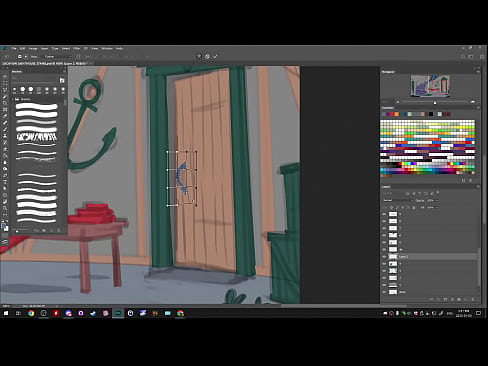The height and width of the screenshot is (366, 488).
Task: Hide the Layer 1 eye visibility icon
Action: 384,257
